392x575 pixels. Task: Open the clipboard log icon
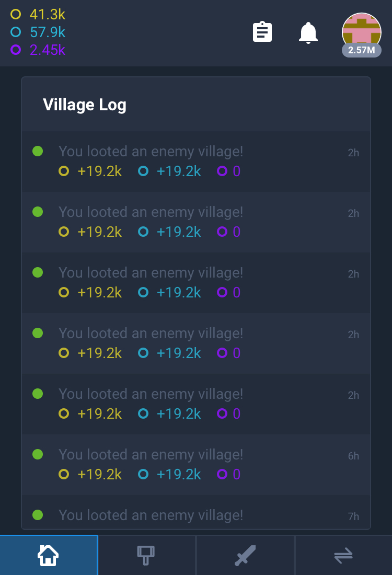pos(262,32)
